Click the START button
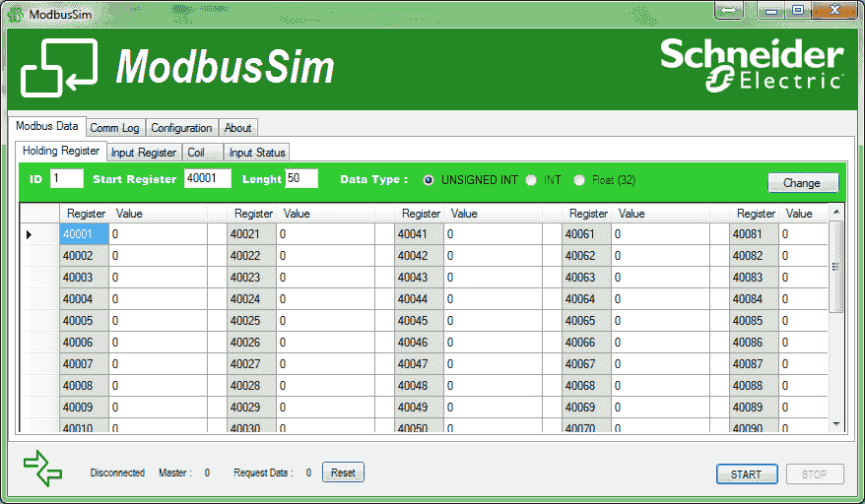 click(747, 474)
